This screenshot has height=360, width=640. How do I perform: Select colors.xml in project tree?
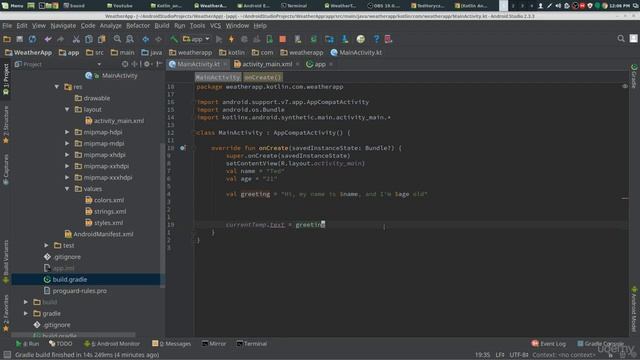[x=104, y=200]
